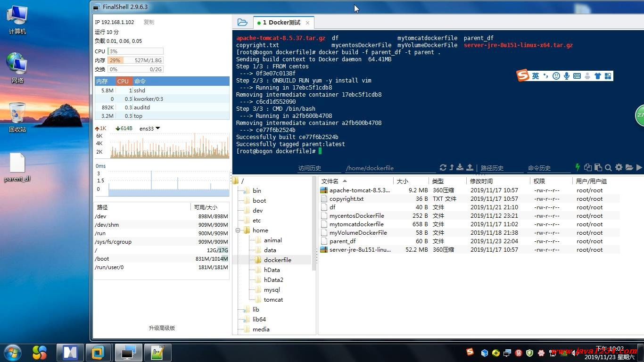Click the 命令历史 command history field
Image resolution: width=644 pixels, height=362 pixels.
[548, 168]
